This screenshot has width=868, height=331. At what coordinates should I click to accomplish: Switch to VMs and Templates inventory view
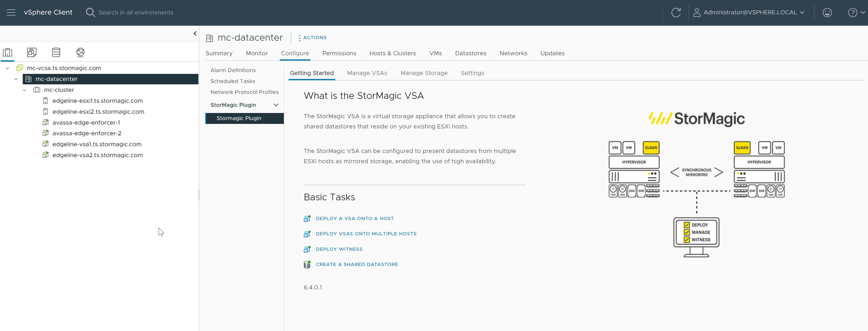click(x=32, y=52)
